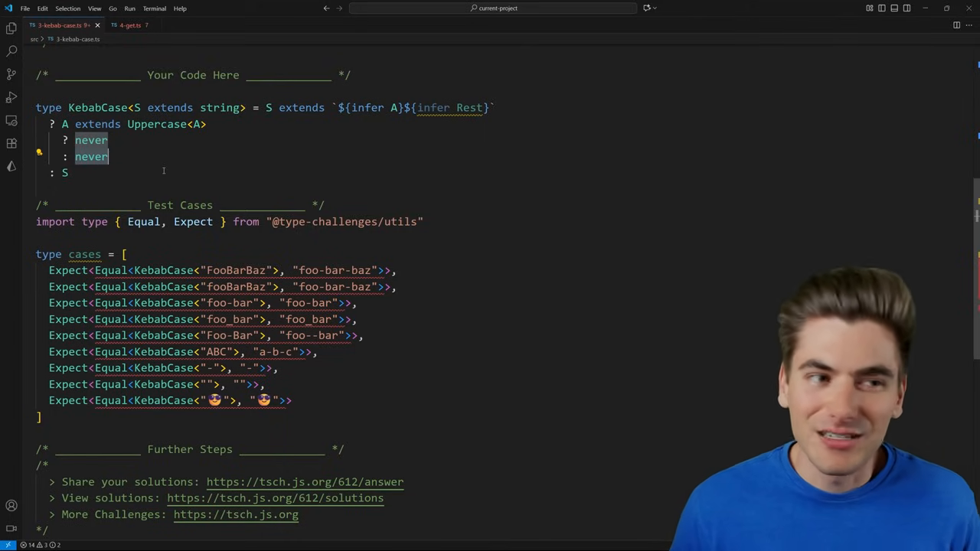The width and height of the screenshot is (980, 551).
Task: Open the editor More Actions ellipsis menu
Action: 969,25
